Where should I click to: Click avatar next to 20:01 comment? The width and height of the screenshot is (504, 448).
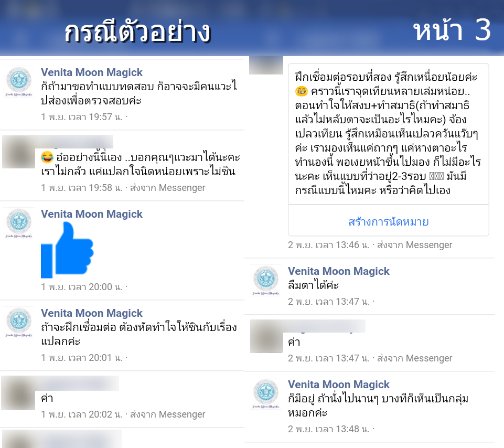click(x=19, y=322)
